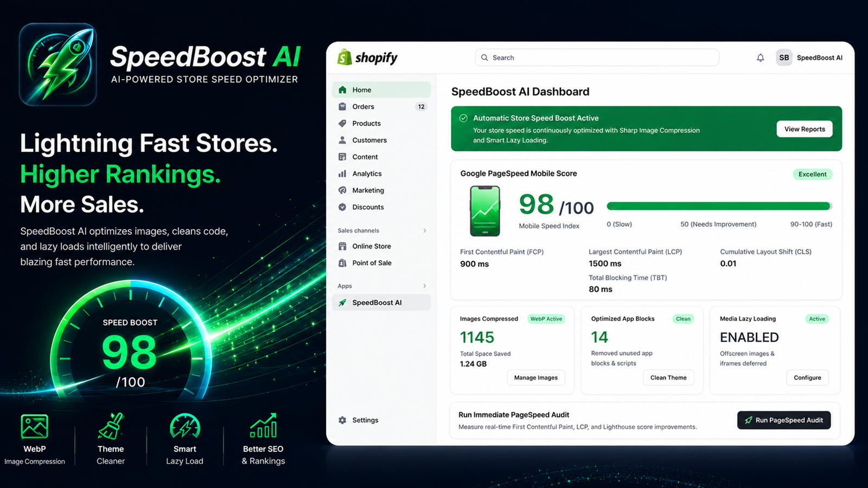Click the search magnifier icon
Image resolution: width=868 pixels, height=488 pixels.
(484, 57)
